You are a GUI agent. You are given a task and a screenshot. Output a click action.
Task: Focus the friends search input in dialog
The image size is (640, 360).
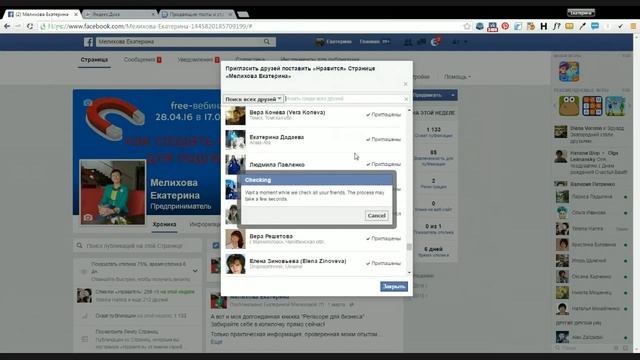coord(344,99)
